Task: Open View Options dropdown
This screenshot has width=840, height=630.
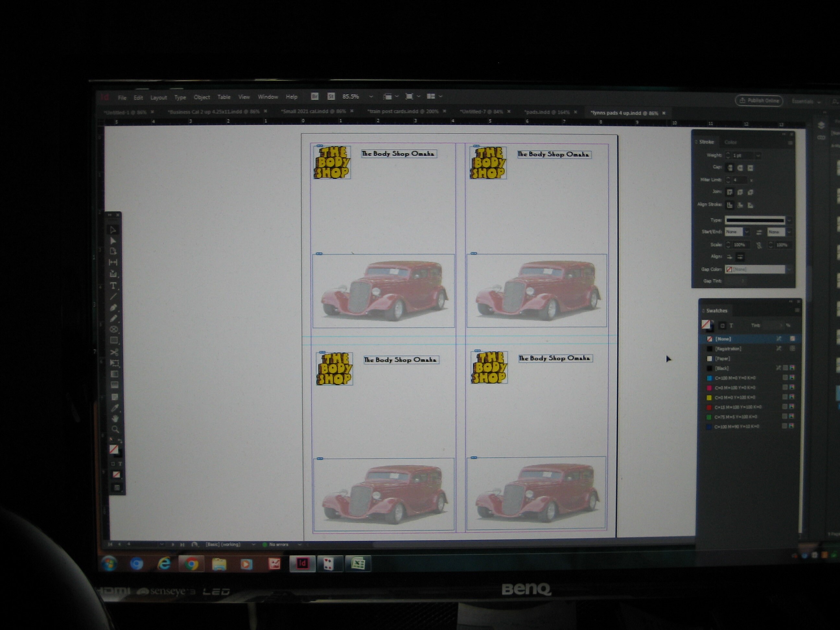Action: click(391, 97)
